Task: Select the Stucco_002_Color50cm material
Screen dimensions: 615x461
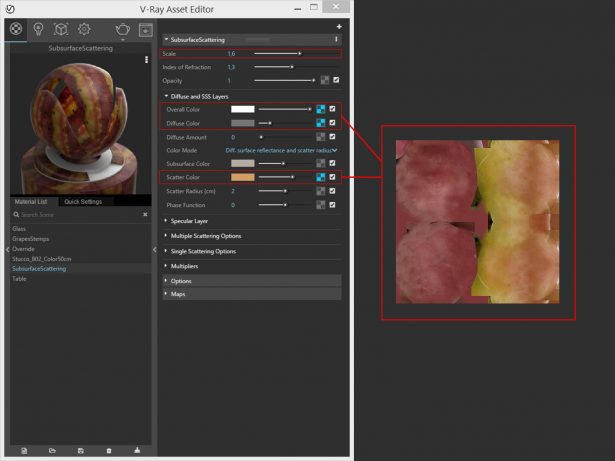Action: 42,259
